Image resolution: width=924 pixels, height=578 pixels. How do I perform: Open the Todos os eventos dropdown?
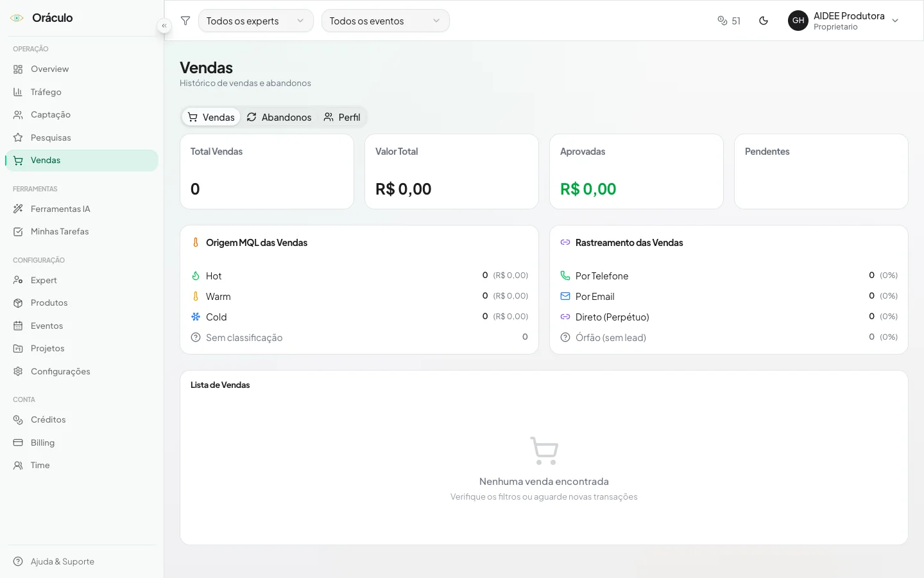(x=386, y=21)
